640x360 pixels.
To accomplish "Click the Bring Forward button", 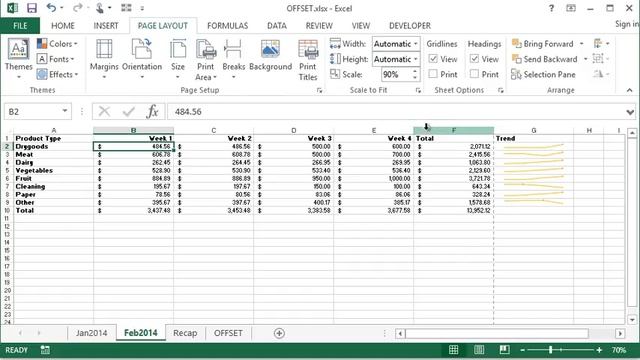I will (543, 44).
